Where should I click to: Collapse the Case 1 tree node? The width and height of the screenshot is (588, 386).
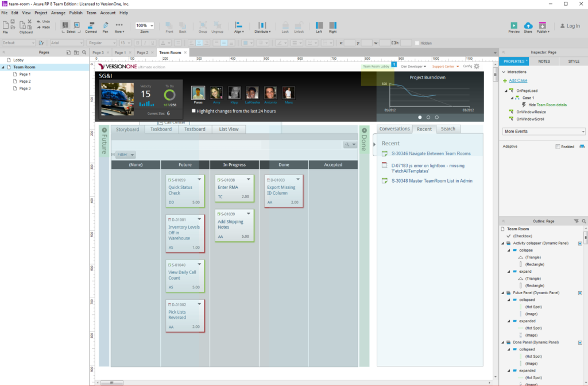point(512,98)
